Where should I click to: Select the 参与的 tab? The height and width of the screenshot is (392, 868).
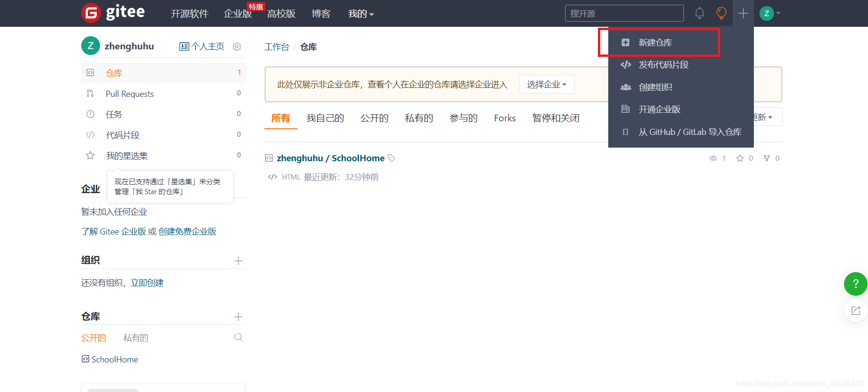[464, 118]
